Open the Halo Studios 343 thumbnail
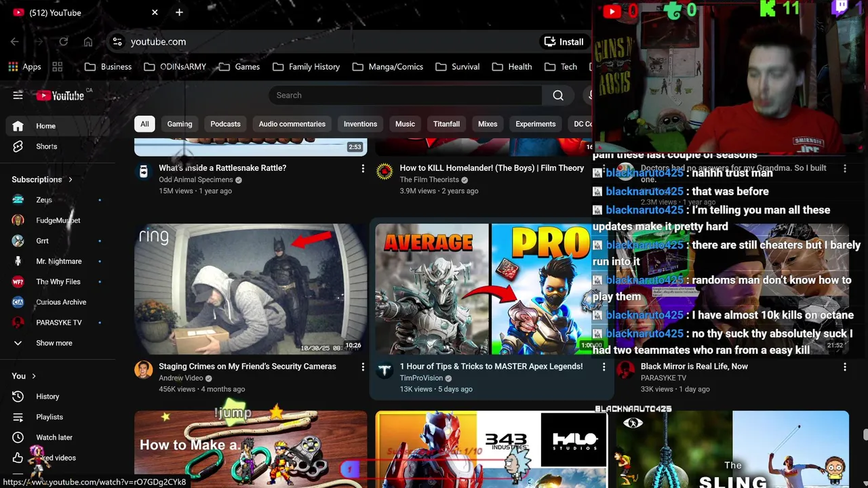The height and width of the screenshot is (488, 868). tap(491, 449)
